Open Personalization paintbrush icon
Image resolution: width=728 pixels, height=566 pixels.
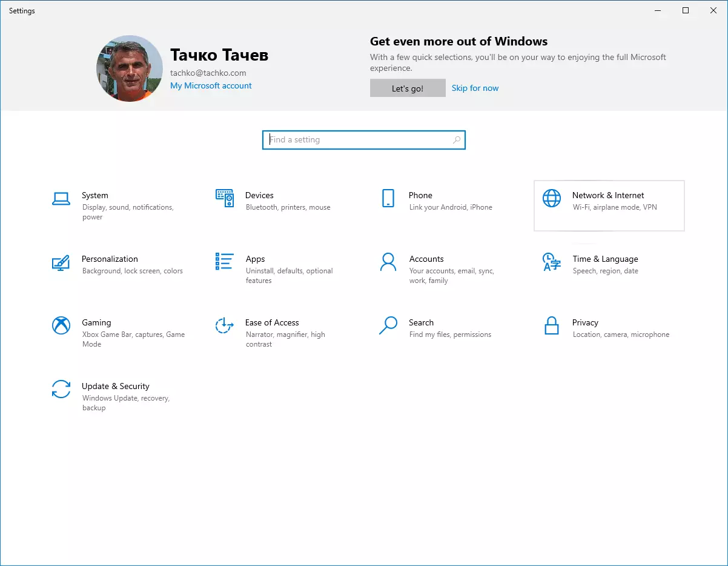click(61, 262)
